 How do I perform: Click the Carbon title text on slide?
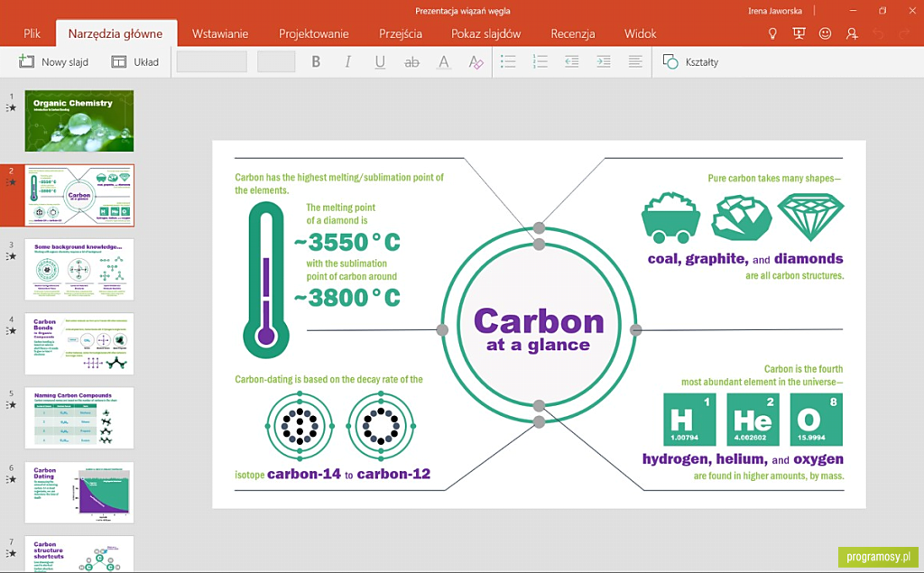[540, 321]
